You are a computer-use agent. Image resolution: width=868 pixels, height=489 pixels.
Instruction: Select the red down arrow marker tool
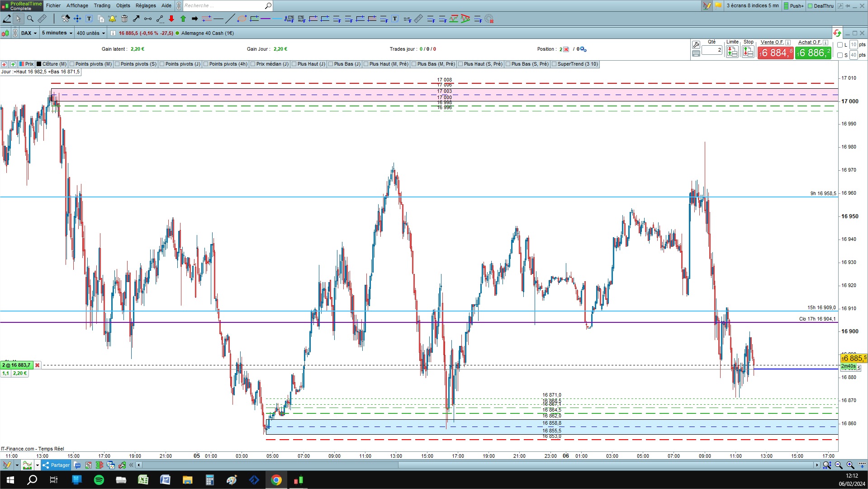click(171, 19)
